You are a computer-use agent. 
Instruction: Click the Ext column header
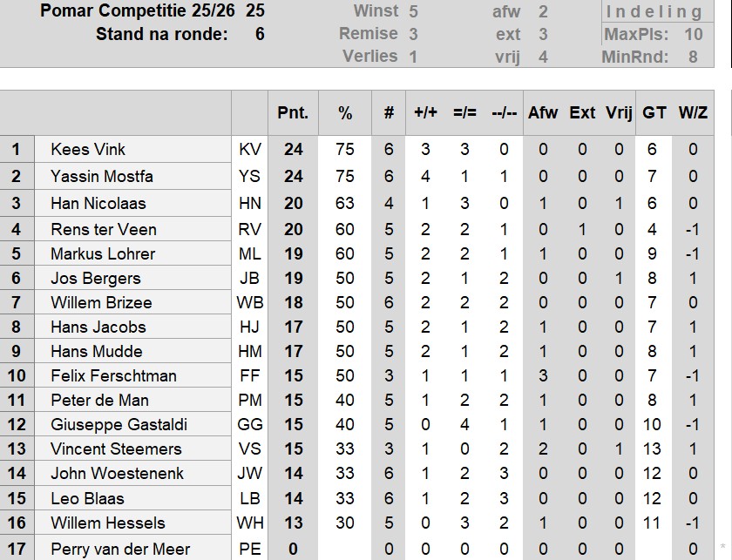pyautogui.click(x=582, y=112)
